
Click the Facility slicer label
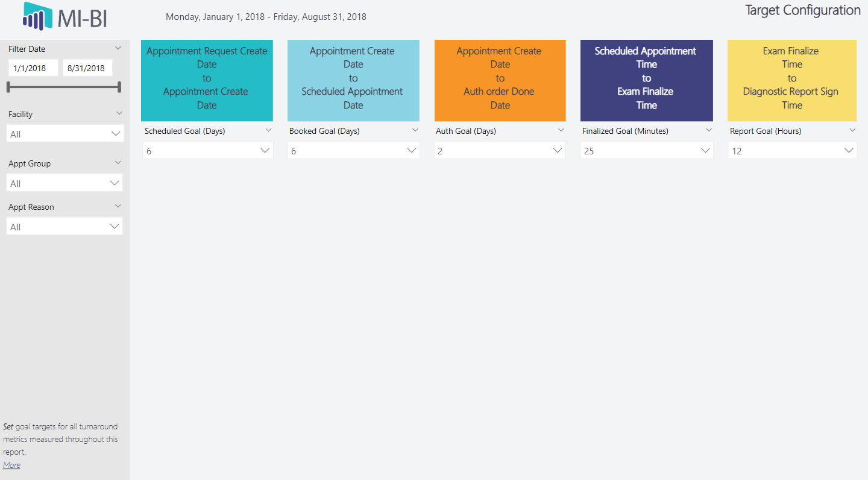[x=20, y=114]
